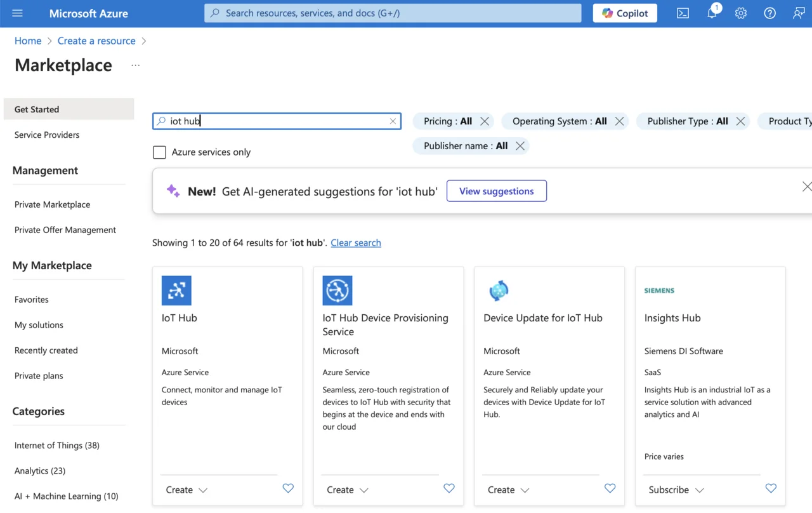Open the portal settings gear

click(741, 13)
